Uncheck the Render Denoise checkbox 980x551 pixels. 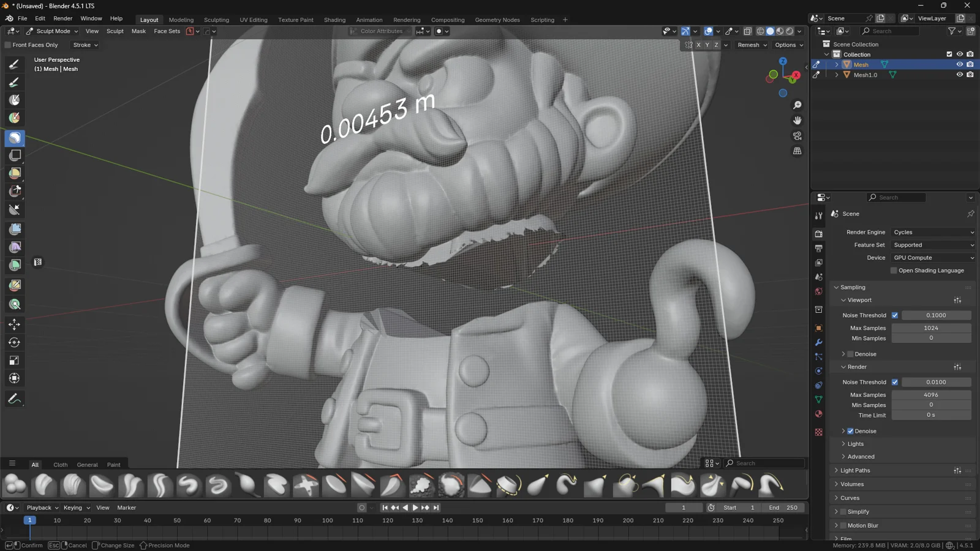tap(850, 431)
